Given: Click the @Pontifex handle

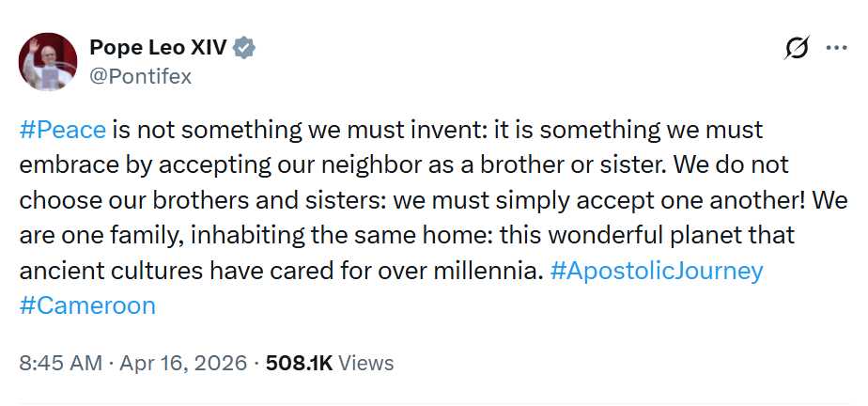Looking at the screenshot, I should tap(139, 77).
